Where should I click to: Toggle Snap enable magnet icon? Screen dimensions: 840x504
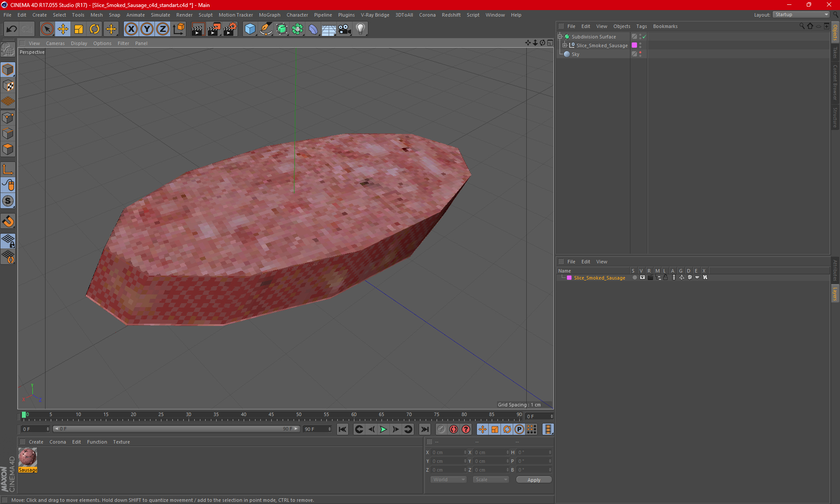tap(8, 221)
